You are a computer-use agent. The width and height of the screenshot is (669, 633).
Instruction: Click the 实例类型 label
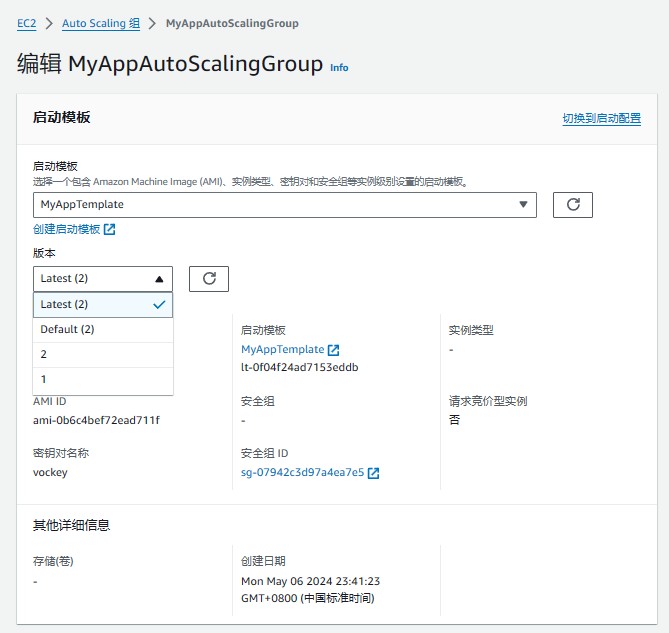point(471,330)
